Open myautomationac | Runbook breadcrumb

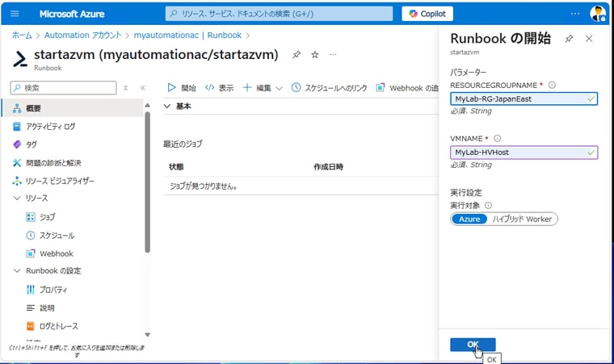[187, 36]
